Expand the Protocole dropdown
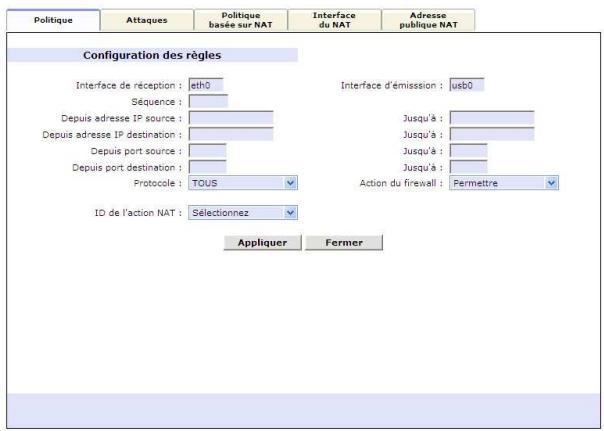The image size is (604, 431). [243, 183]
